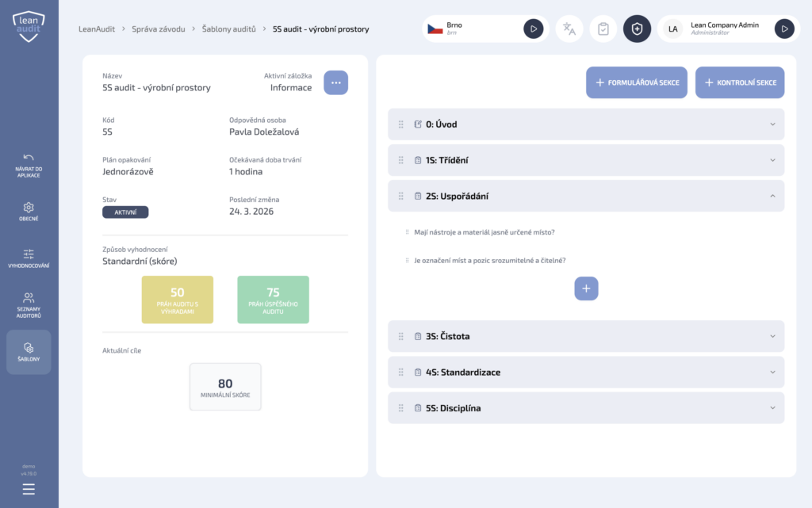Expand the 3S: Čistota section
This screenshot has width=812, height=508.
tap(772, 336)
